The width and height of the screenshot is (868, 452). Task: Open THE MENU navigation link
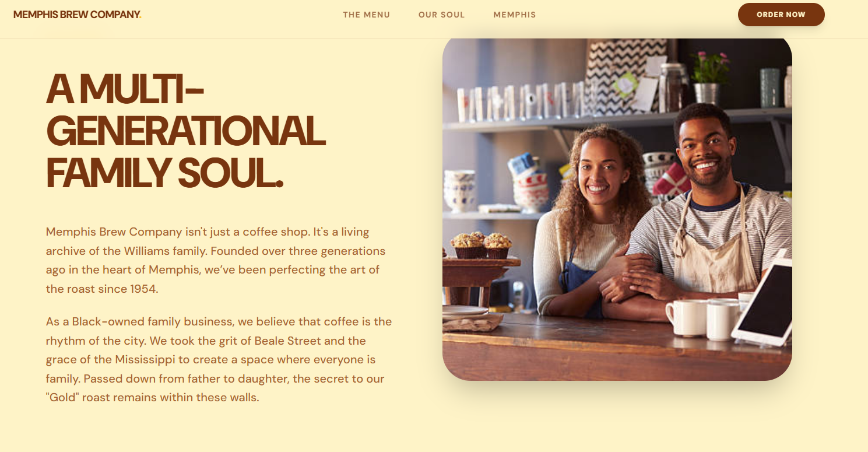367,15
